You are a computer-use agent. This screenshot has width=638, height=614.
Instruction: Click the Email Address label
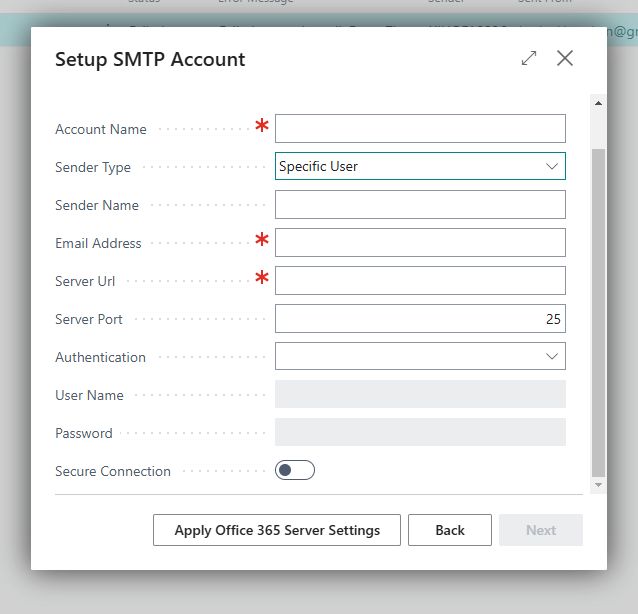(x=98, y=243)
